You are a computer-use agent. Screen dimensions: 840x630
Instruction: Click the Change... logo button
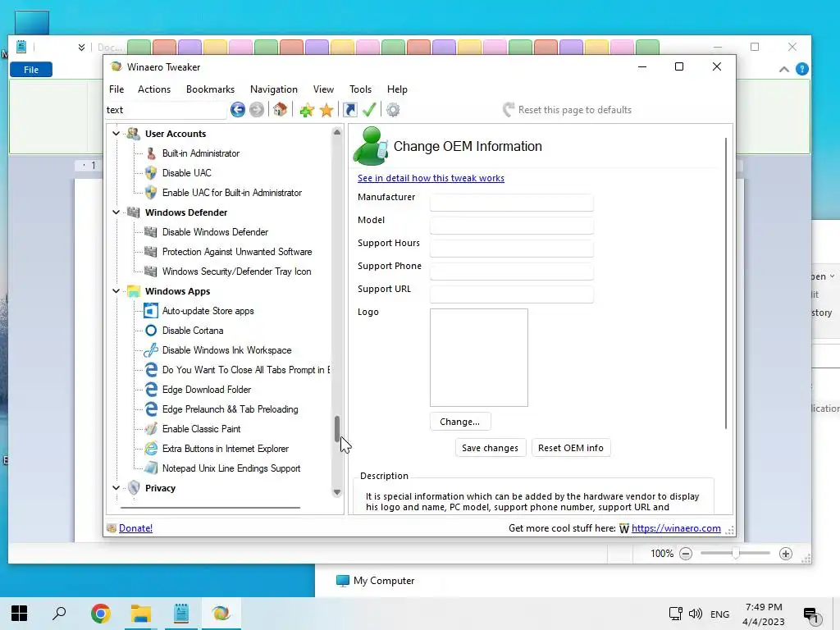(459, 422)
